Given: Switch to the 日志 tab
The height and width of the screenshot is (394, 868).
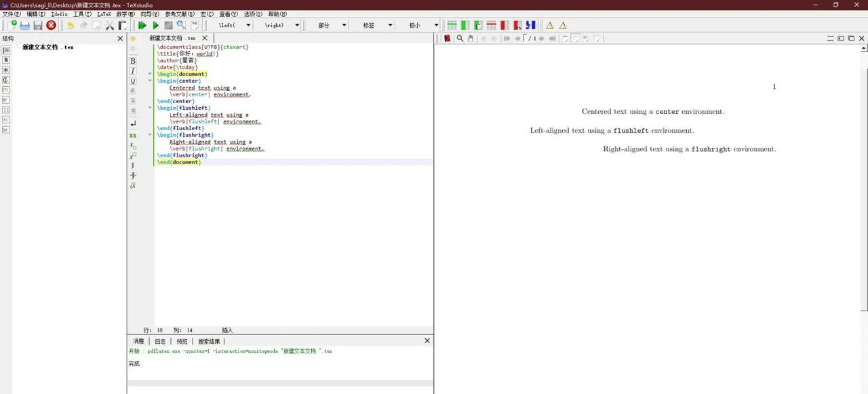Looking at the screenshot, I should coord(160,341).
